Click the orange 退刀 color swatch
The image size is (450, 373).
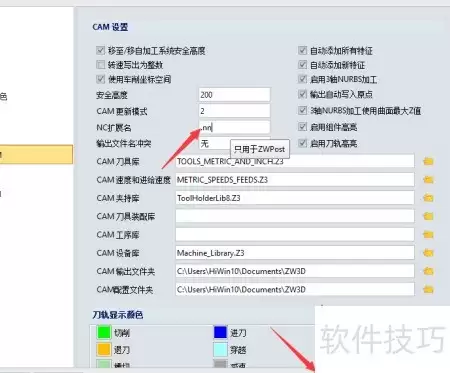click(x=104, y=349)
